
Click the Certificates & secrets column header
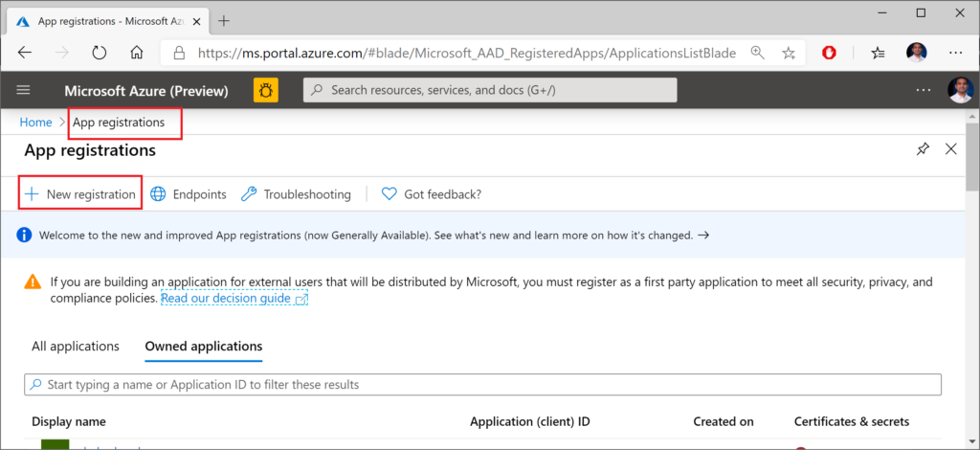[852, 422]
